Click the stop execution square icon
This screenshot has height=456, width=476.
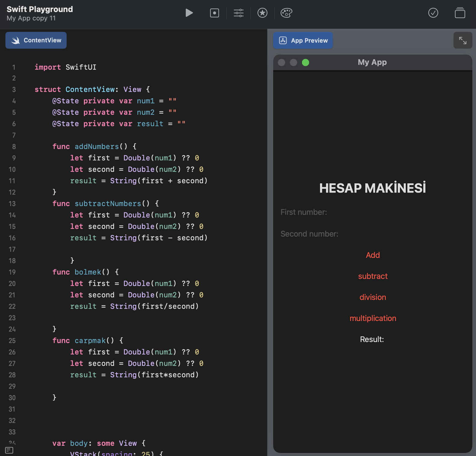[x=214, y=13]
